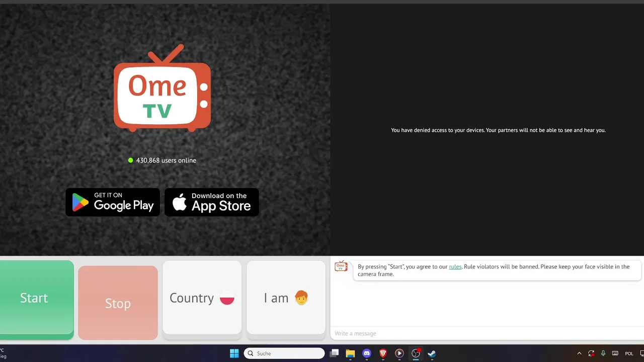Screen dimensions: 644x362
Task: Open File Explorer from the taskbar
Action: (350, 353)
